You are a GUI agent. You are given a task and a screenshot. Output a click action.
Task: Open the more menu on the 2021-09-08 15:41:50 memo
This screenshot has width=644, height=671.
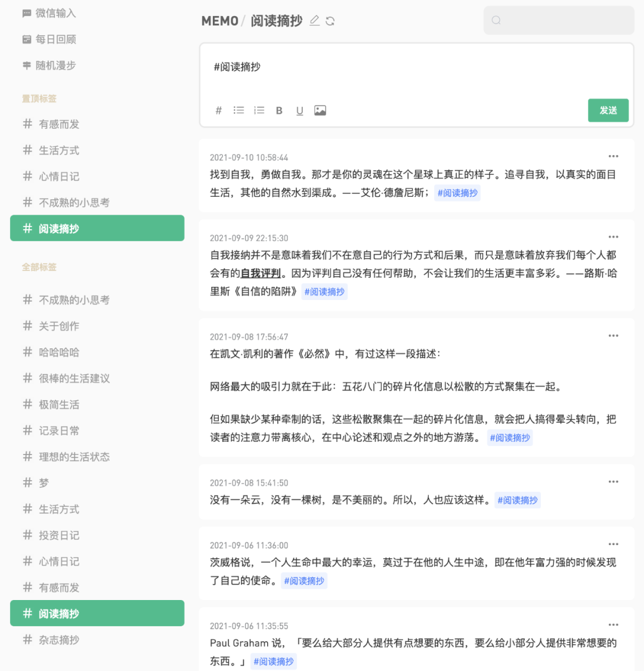click(x=613, y=481)
